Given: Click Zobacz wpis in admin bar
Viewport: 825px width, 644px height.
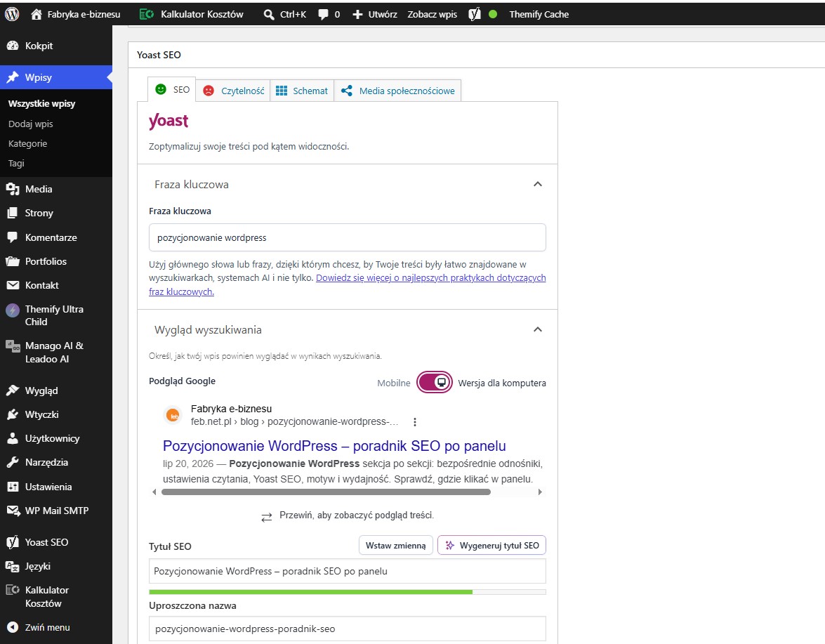Looking at the screenshot, I should coord(432,14).
